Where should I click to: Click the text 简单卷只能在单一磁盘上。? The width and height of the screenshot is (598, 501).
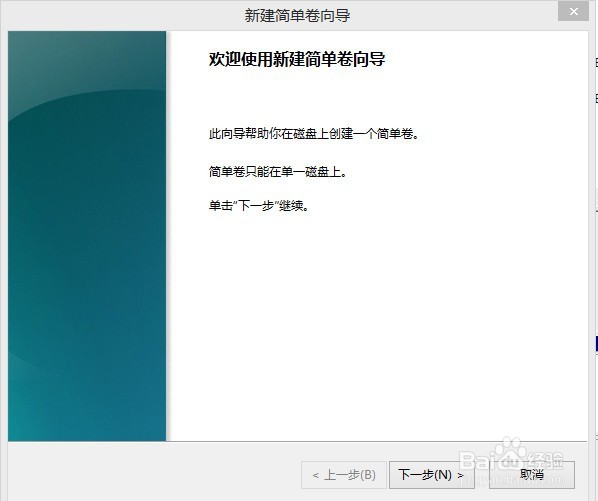[278, 172]
